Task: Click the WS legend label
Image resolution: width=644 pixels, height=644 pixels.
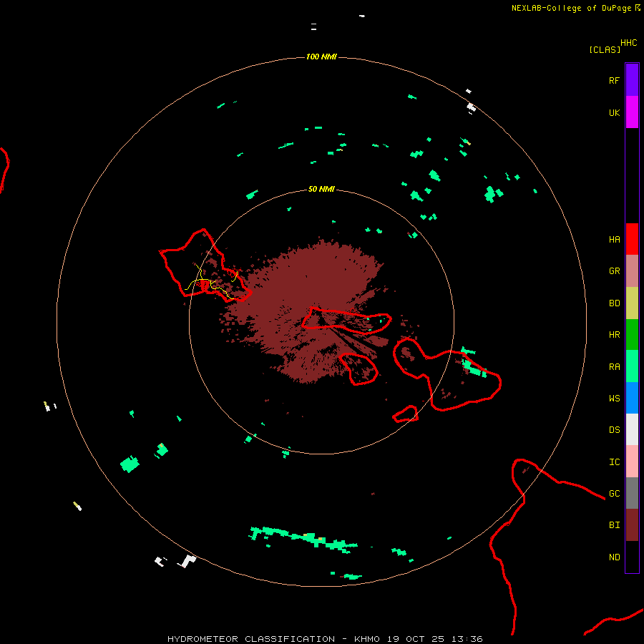Action: pyautogui.click(x=614, y=399)
